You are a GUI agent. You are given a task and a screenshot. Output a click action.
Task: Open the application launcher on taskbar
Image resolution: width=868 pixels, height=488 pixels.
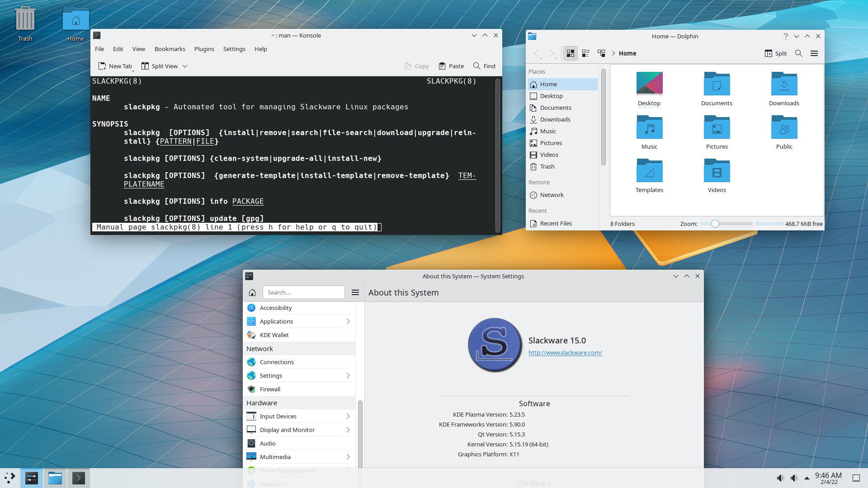(10, 478)
